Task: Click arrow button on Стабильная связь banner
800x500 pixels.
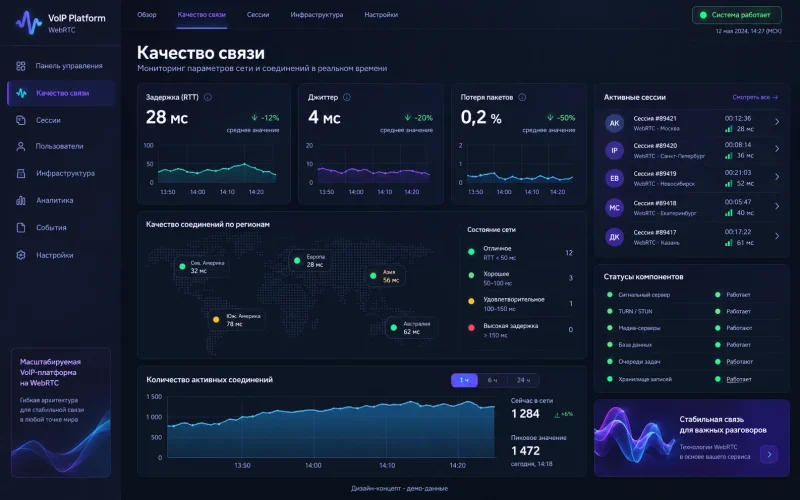Action: (x=769, y=454)
